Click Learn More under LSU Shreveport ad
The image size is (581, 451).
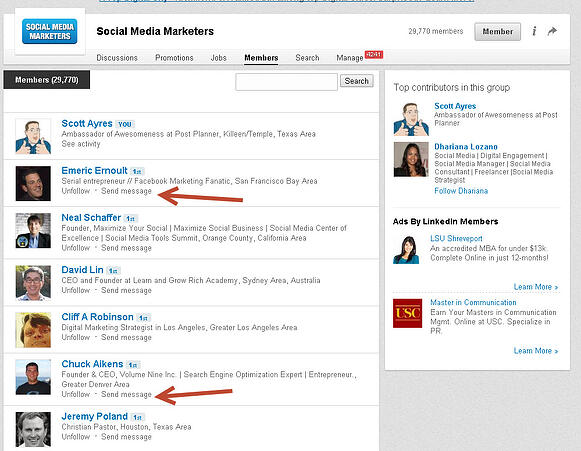[535, 287]
